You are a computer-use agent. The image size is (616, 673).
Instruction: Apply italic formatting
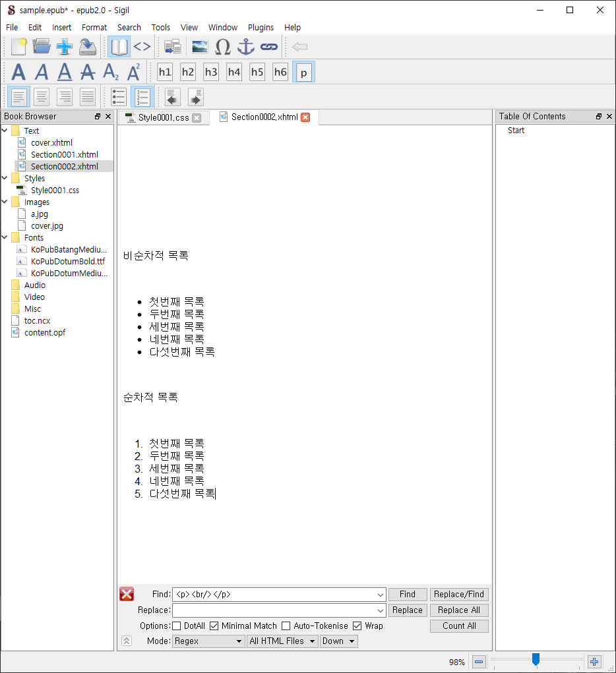42,72
